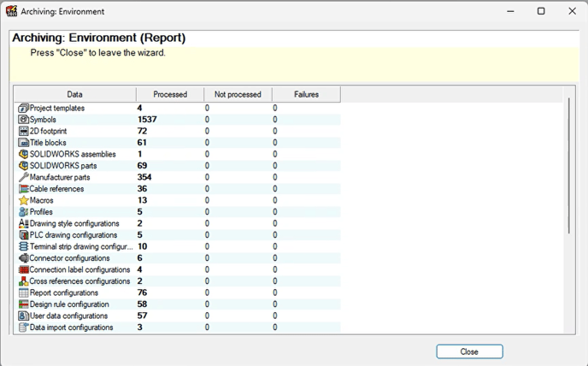Viewport: 588px width, 366px height.
Task: Click the Failures column header
Action: pos(306,94)
